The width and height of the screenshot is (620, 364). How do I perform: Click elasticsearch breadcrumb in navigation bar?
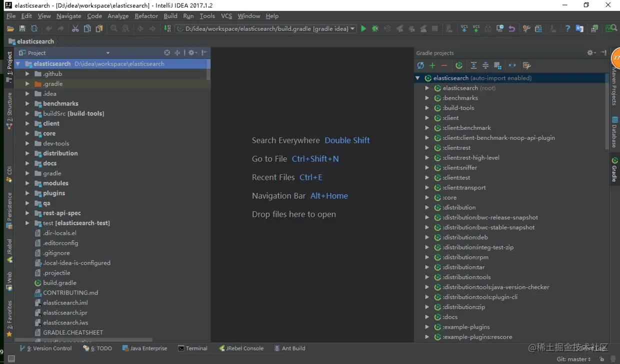31,41
